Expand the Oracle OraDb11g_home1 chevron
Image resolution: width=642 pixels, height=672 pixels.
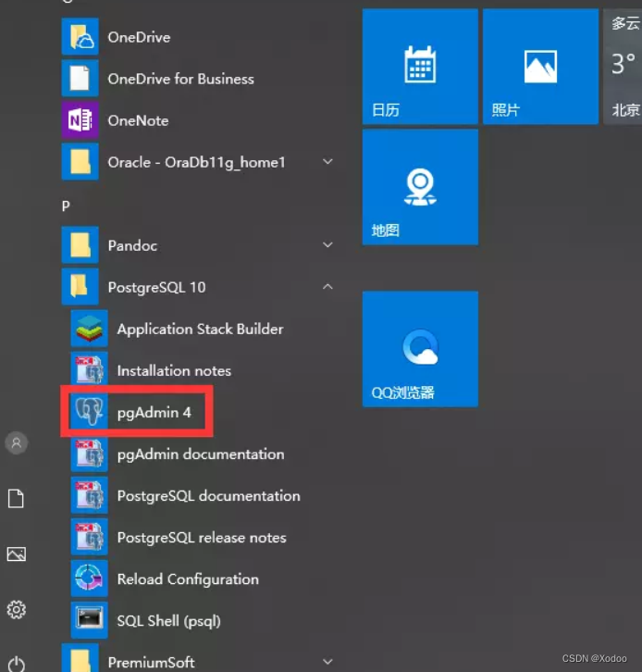coord(327,162)
